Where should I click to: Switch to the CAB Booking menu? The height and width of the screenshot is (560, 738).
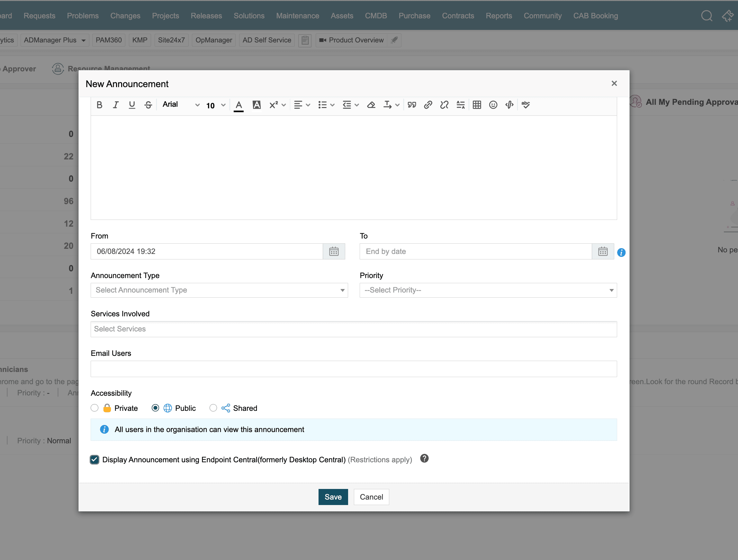point(596,16)
